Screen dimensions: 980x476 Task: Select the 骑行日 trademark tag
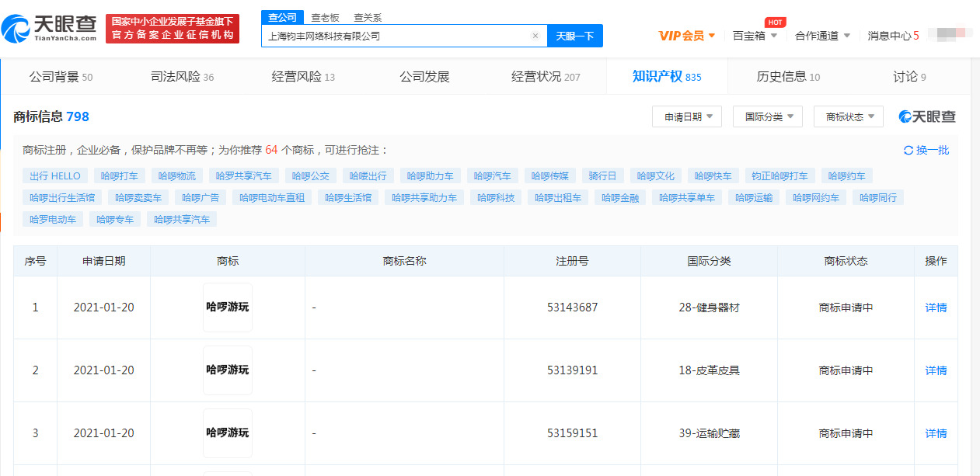[x=602, y=175]
